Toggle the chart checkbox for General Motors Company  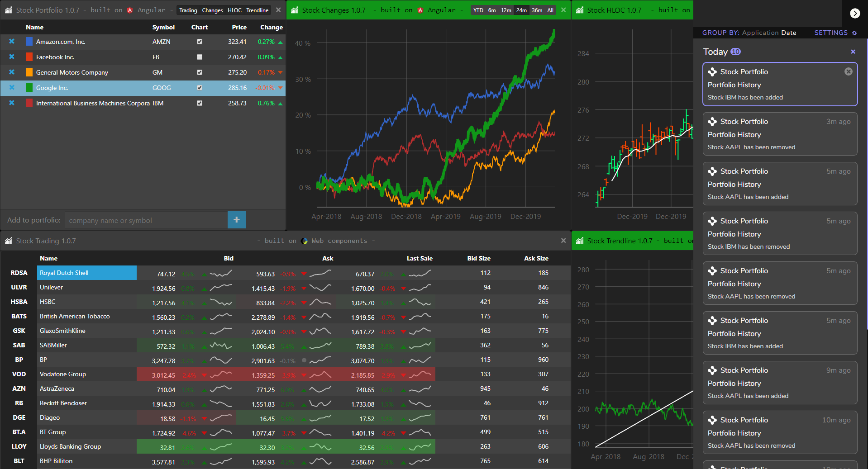click(x=199, y=72)
